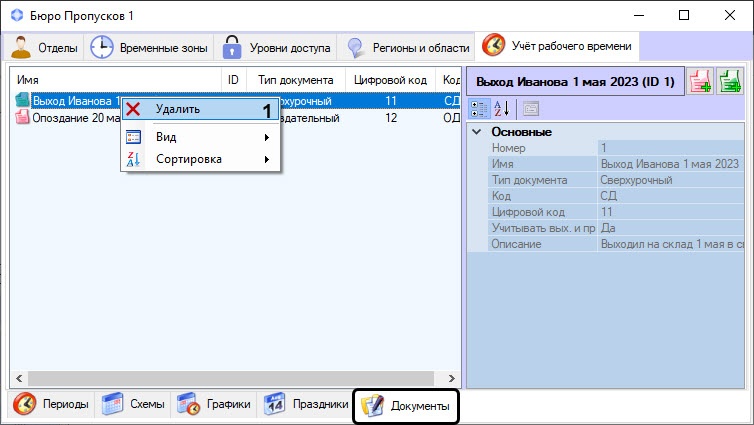This screenshot has height=425, width=754.
Task: Open the Отделы tab
Action: 46,47
